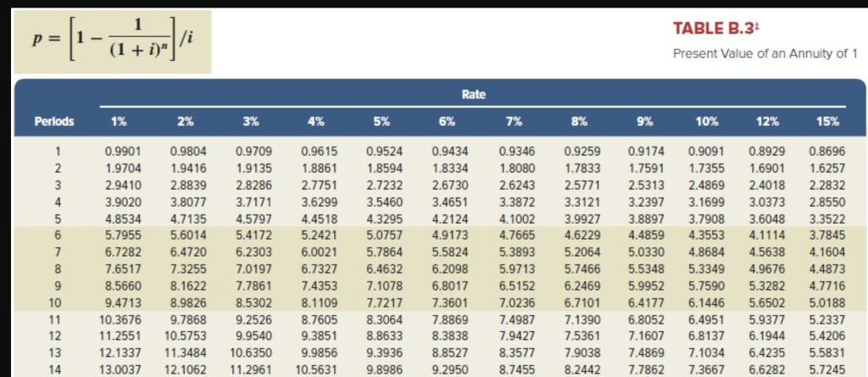Viewport: 868px width, 377px height.
Task: Click the present value annuity formula image
Action: [x=113, y=42]
